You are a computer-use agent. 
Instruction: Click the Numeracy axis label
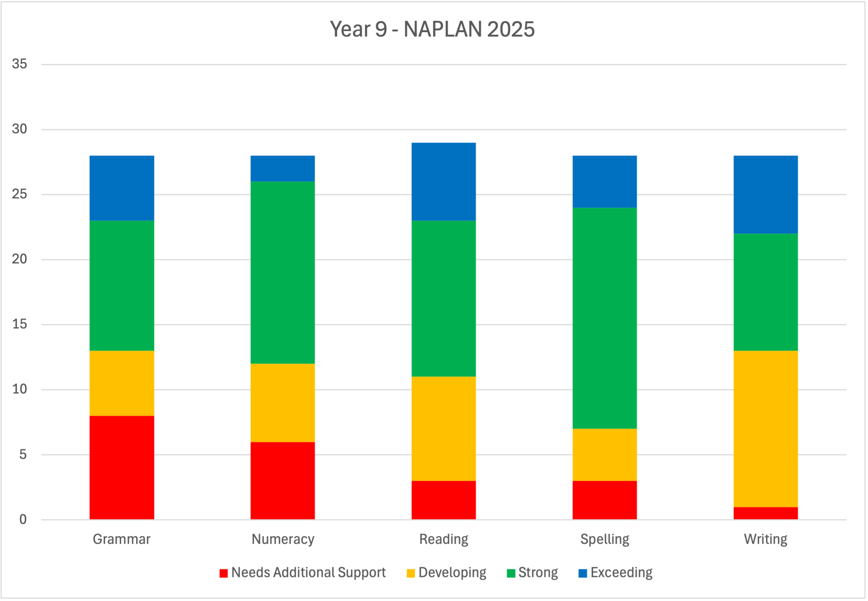click(x=283, y=539)
